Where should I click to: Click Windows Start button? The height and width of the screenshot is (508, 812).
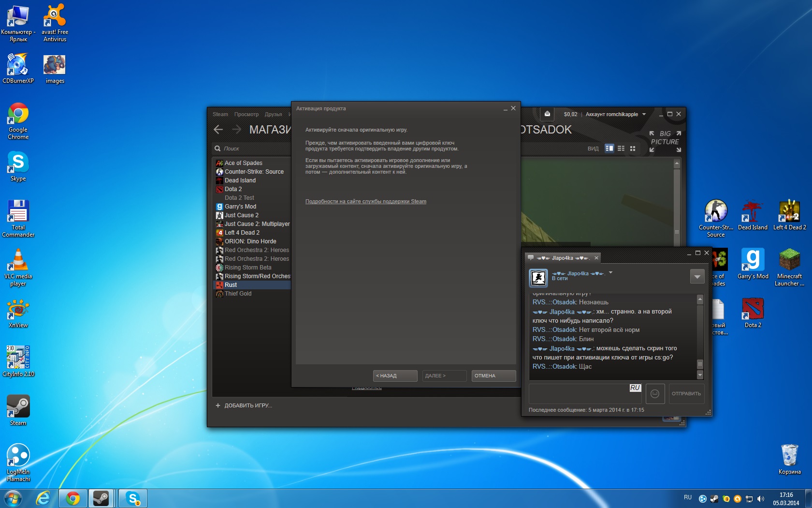13,498
